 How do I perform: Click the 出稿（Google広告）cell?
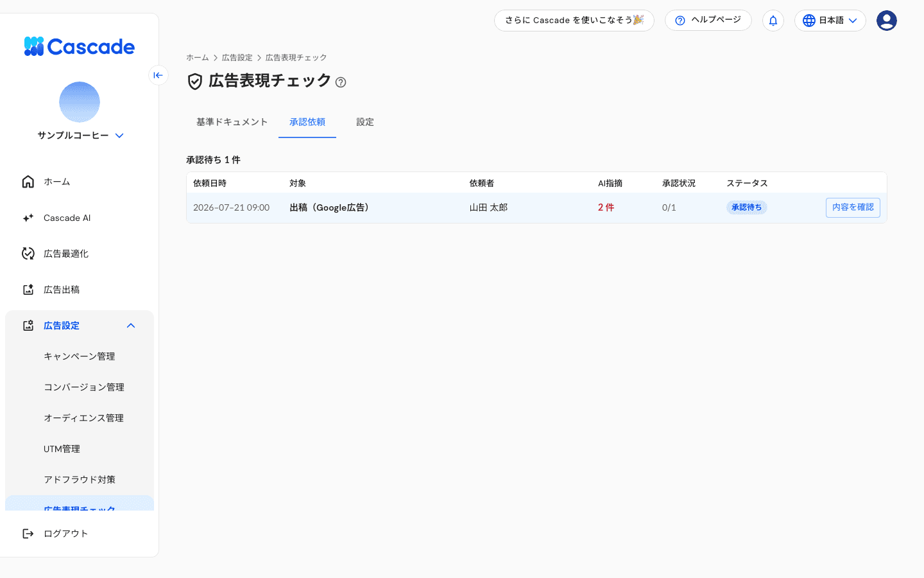(x=331, y=207)
